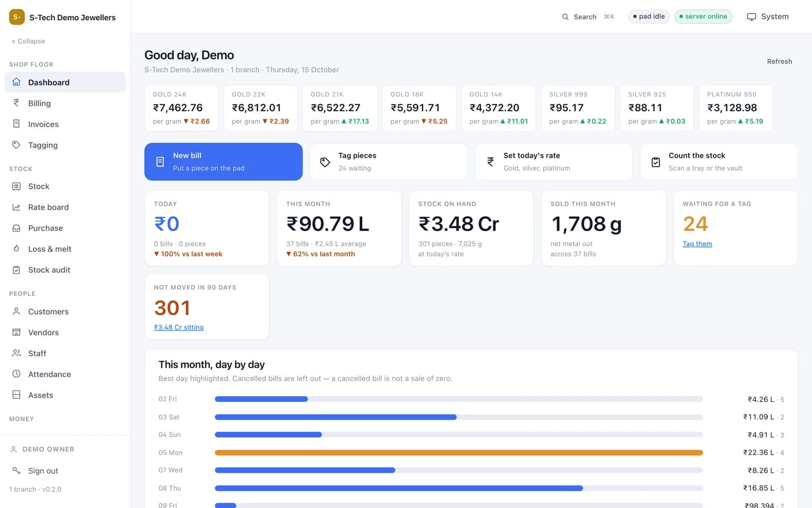Open the Gold 24K rate card
Image resolution: width=812 pixels, height=508 pixels.
tap(182, 108)
